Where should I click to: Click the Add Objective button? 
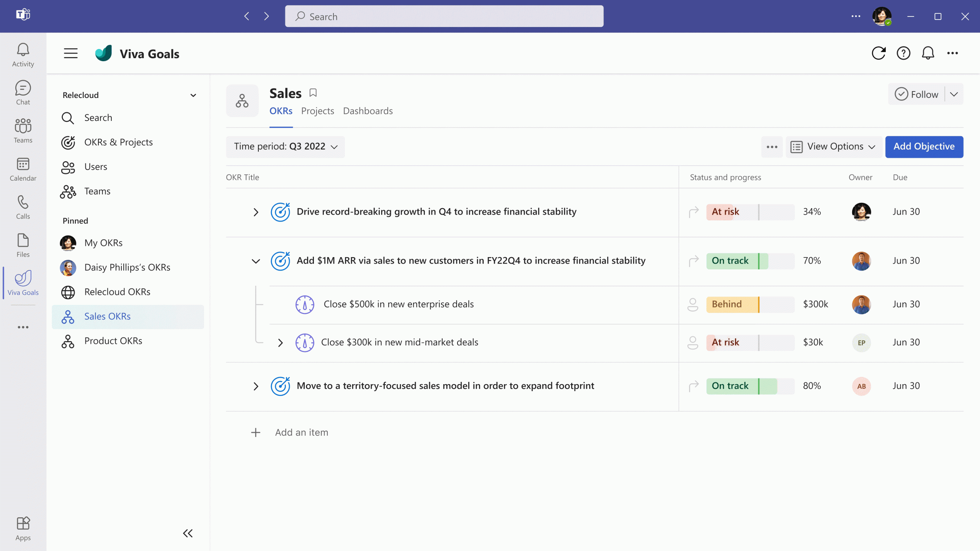[924, 147]
